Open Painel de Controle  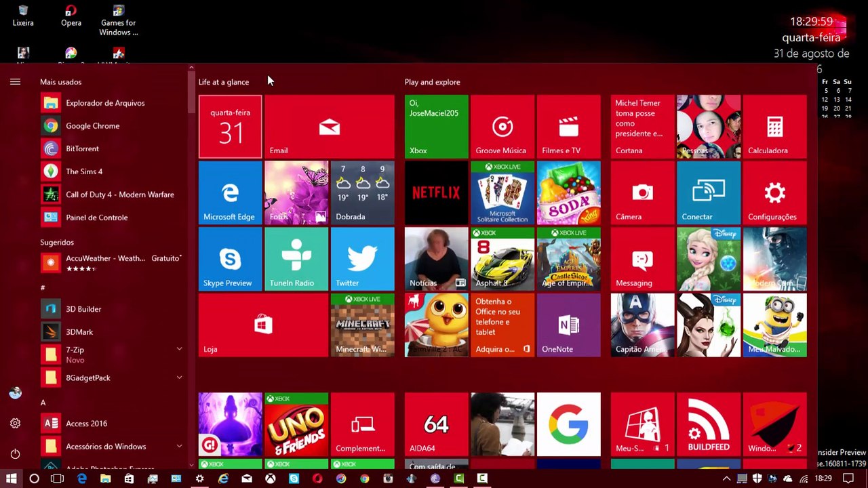tap(111, 218)
